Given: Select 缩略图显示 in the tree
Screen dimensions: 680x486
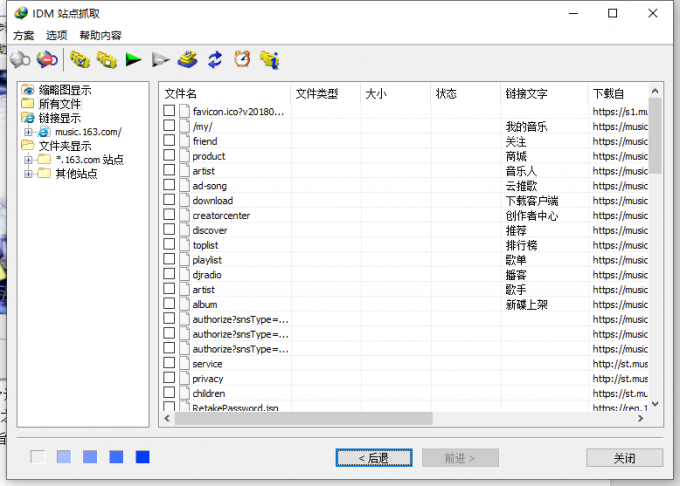Looking at the screenshot, I should pyautogui.click(x=65, y=90).
